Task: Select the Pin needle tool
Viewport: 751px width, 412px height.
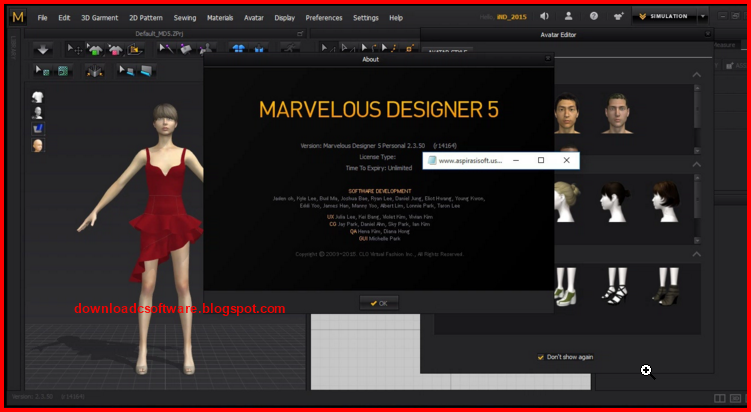Action: pos(166,49)
